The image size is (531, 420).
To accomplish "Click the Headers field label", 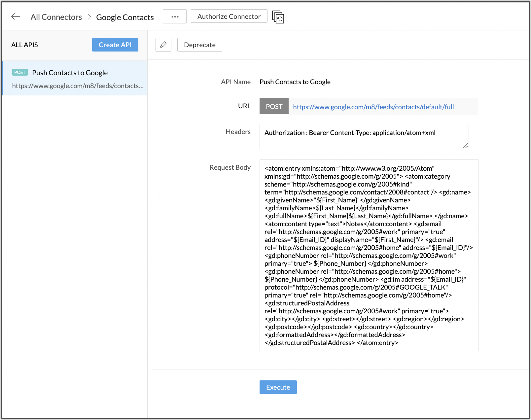I will 238,132.
